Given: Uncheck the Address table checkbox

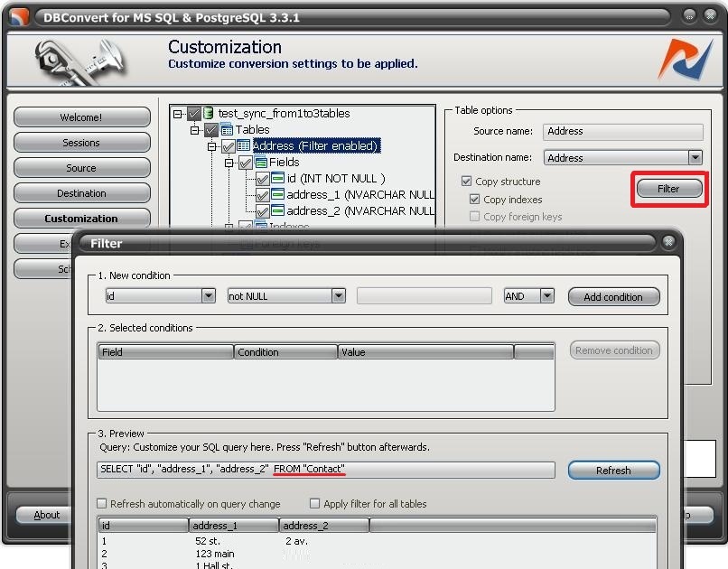Looking at the screenshot, I should (228, 146).
